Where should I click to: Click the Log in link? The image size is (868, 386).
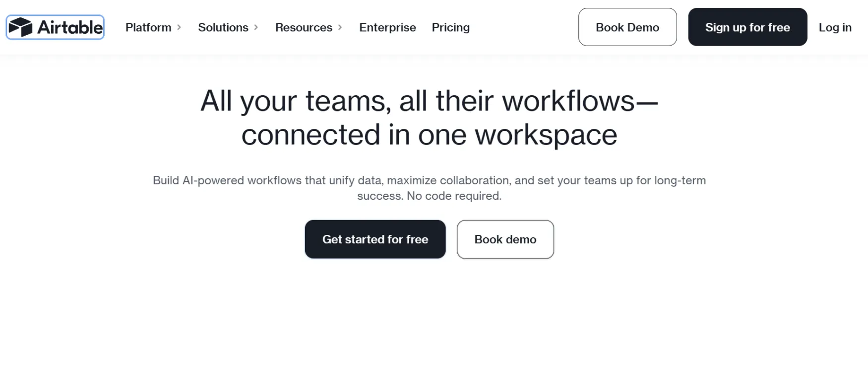click(x=835, y=27)
